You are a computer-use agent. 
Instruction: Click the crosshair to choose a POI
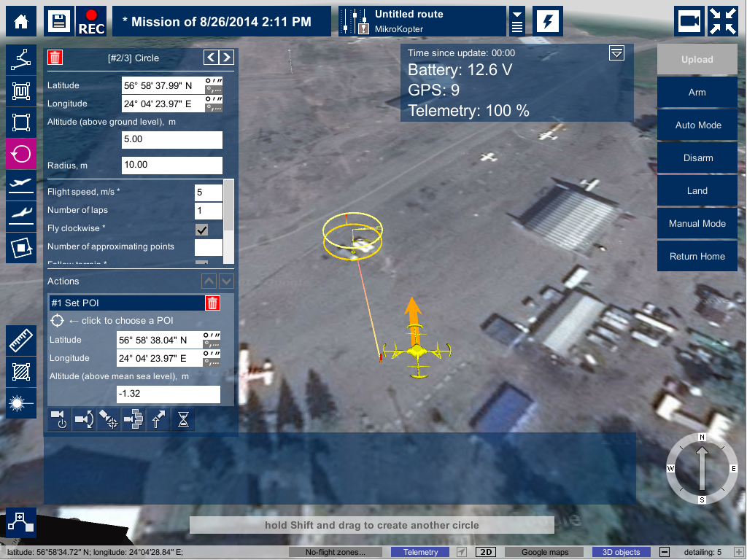(x=57, y=321)
